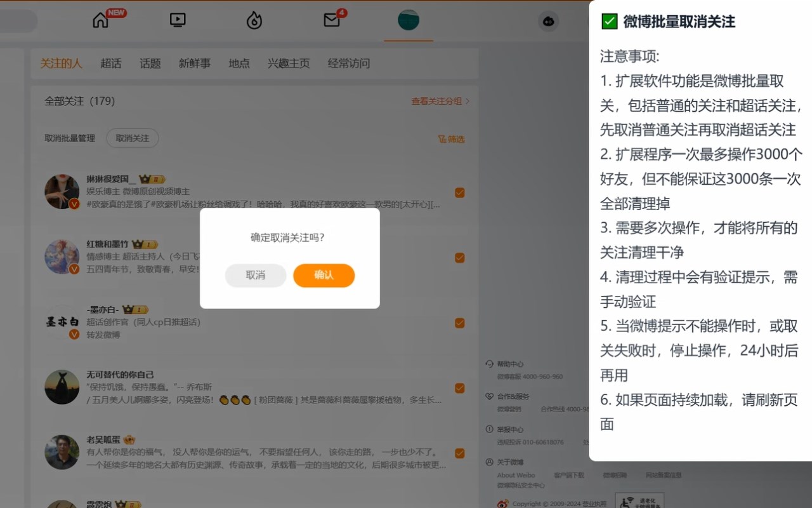Click crown badge next to -墨亦白-

pos(135,309)
